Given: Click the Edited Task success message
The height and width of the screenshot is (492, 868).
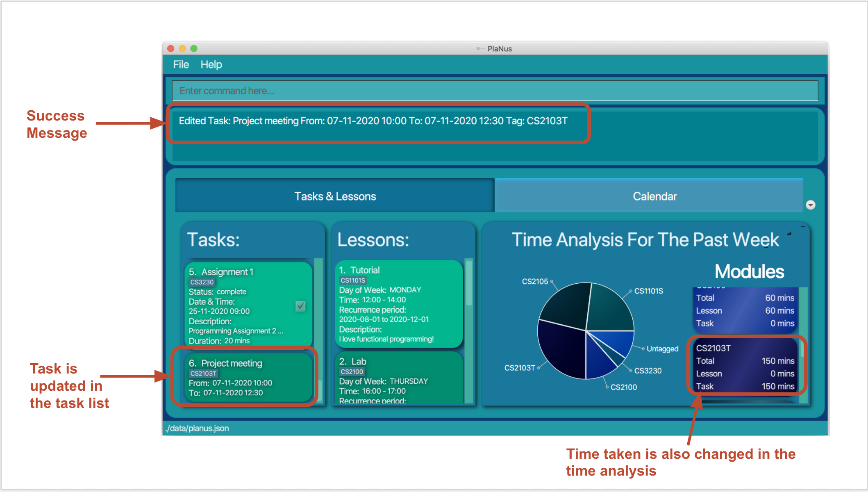Looking at the screenshot, I should click(x=373, y=121).
